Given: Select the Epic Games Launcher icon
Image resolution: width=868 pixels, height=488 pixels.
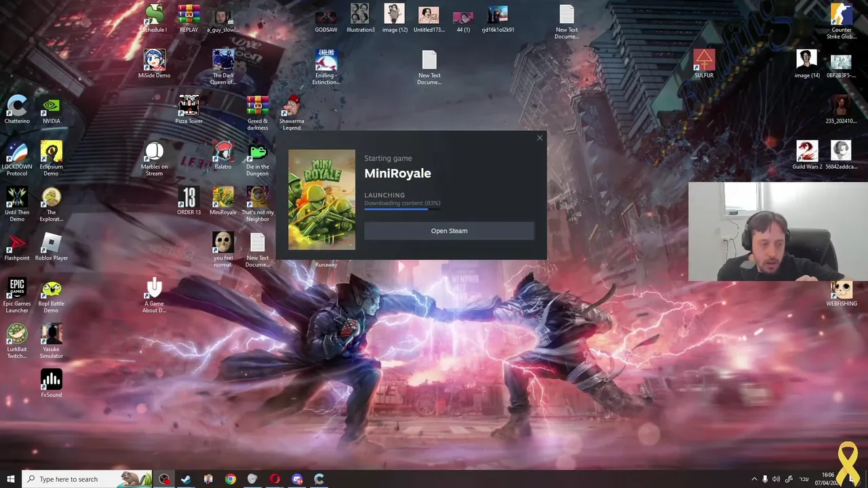Looking at the screenshot, I should (x=17, y=295).
